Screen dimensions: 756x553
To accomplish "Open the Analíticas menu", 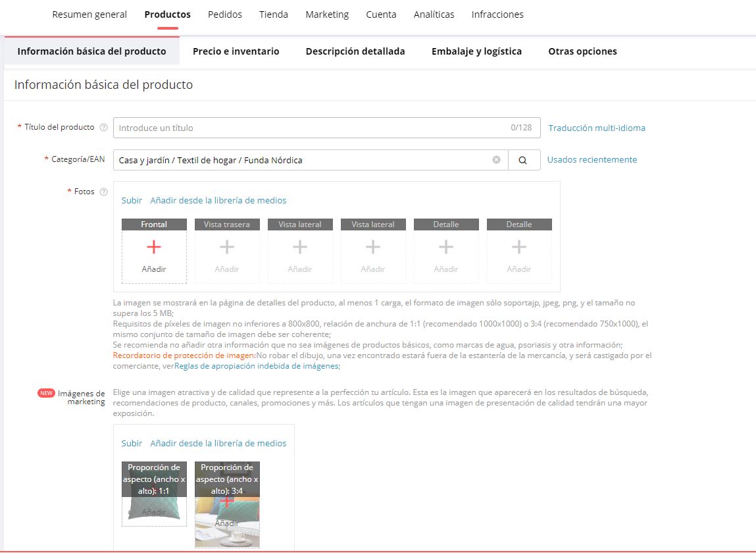I will tap(434, 14).
